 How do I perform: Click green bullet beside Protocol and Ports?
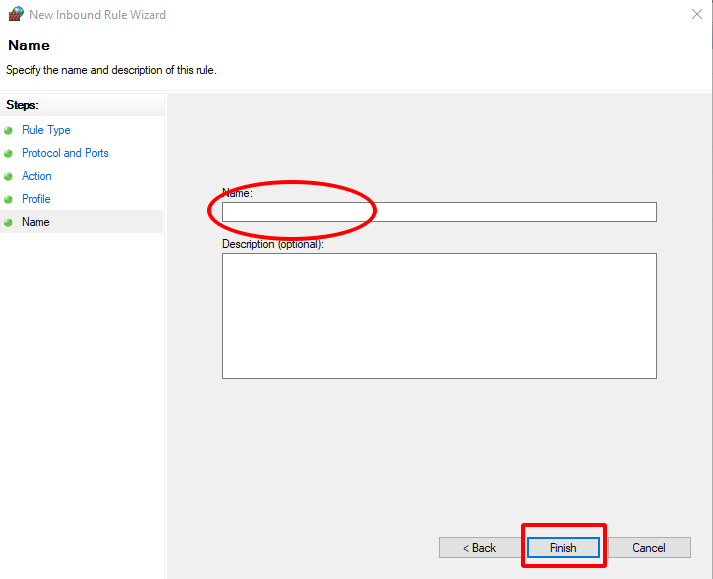tap(8, 153)
